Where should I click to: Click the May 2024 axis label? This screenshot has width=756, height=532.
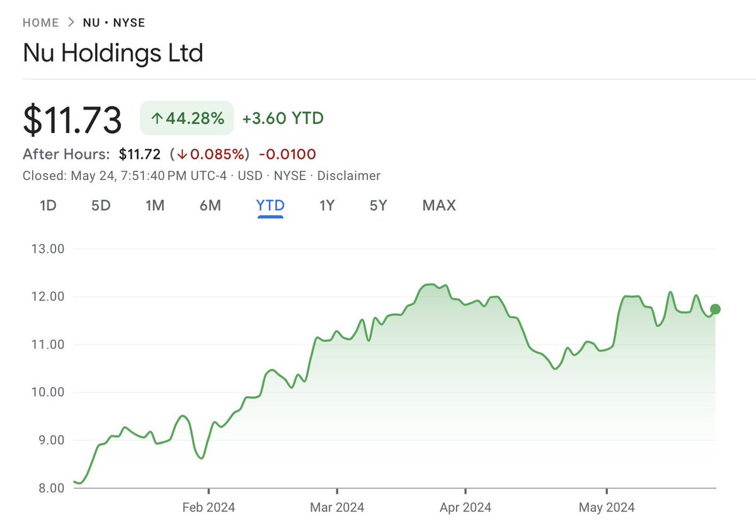pos(607,507)
